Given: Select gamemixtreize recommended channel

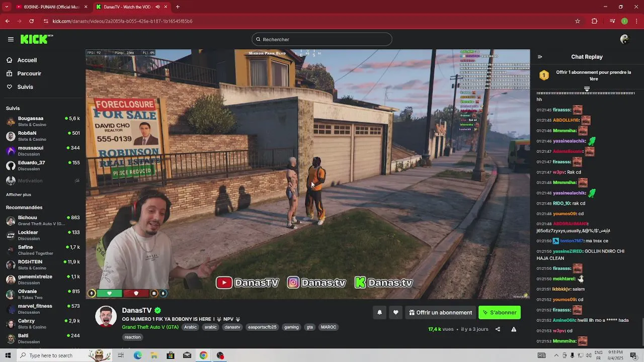Looking at the screenshot, I should click(x=42, y=280).
